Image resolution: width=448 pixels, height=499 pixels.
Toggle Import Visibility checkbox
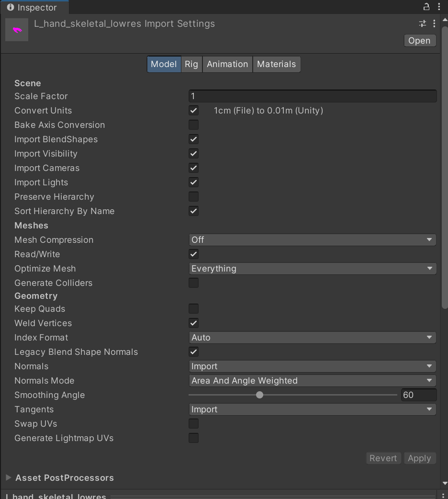pos(193,153)
